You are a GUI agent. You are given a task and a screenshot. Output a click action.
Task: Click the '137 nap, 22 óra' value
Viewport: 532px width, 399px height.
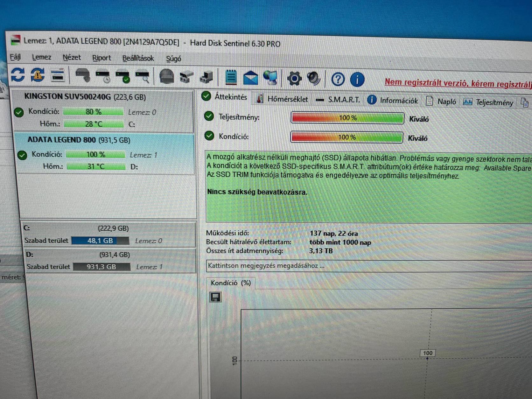[x=334, y=234]
